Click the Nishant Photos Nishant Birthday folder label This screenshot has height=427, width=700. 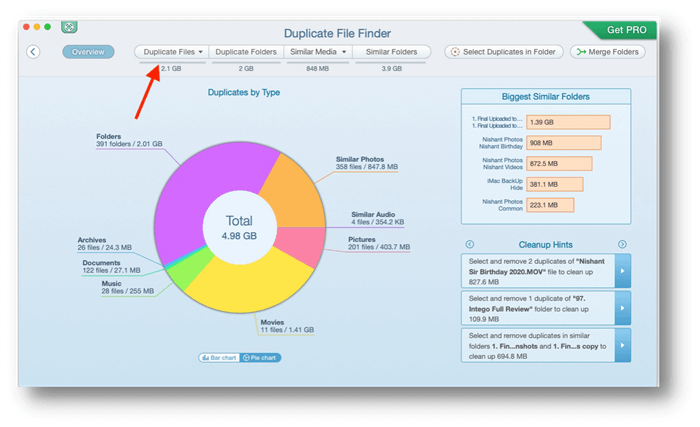point(501,143)
